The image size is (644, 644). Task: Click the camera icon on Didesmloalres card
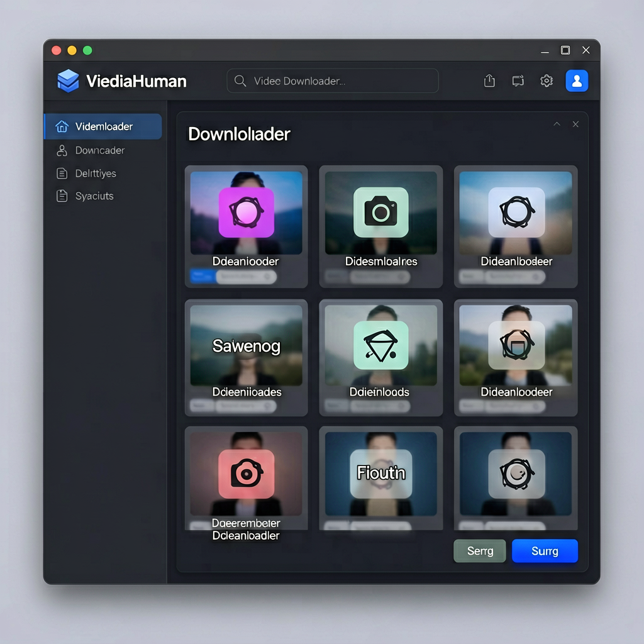click(381, 213)
